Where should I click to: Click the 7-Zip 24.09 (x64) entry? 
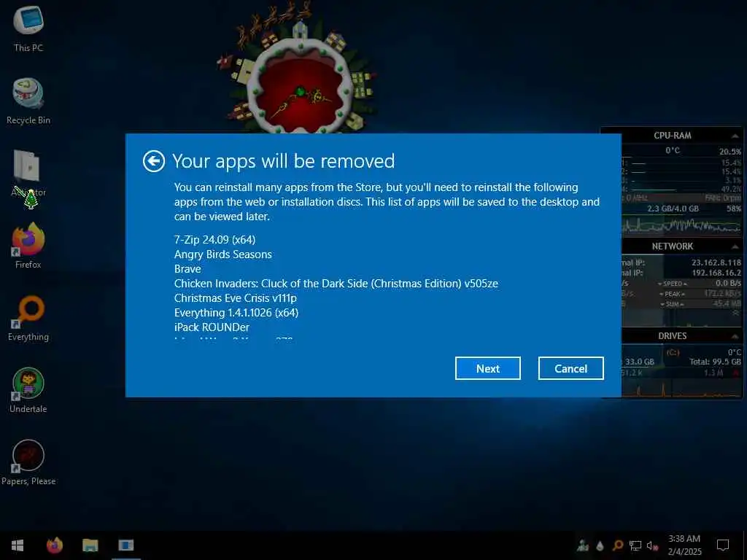215,239
